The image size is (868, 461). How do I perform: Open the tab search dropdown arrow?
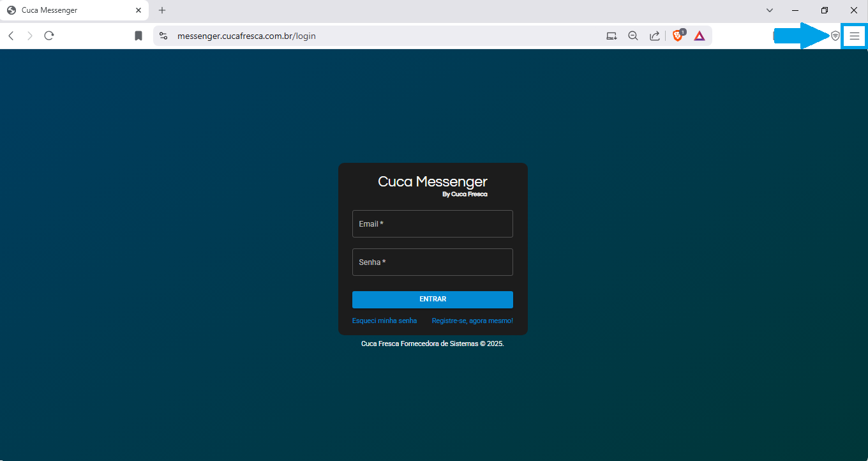[x=770, y=10]
